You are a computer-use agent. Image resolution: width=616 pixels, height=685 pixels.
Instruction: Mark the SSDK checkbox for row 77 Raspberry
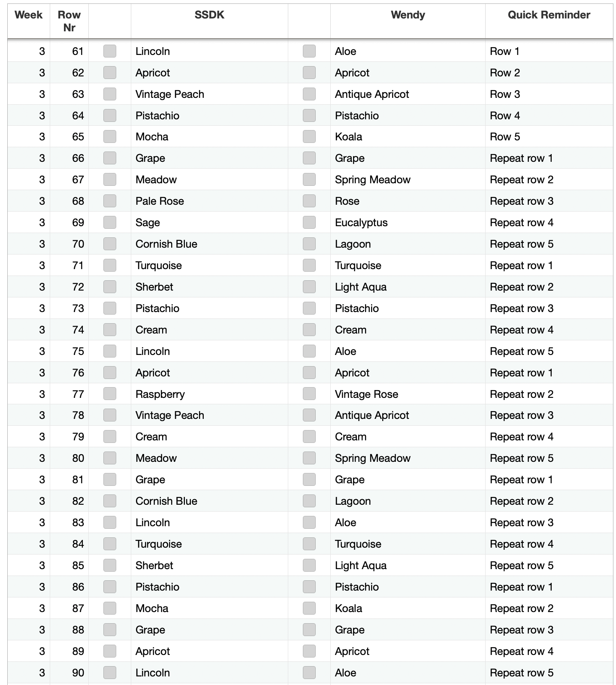point(110,394)
